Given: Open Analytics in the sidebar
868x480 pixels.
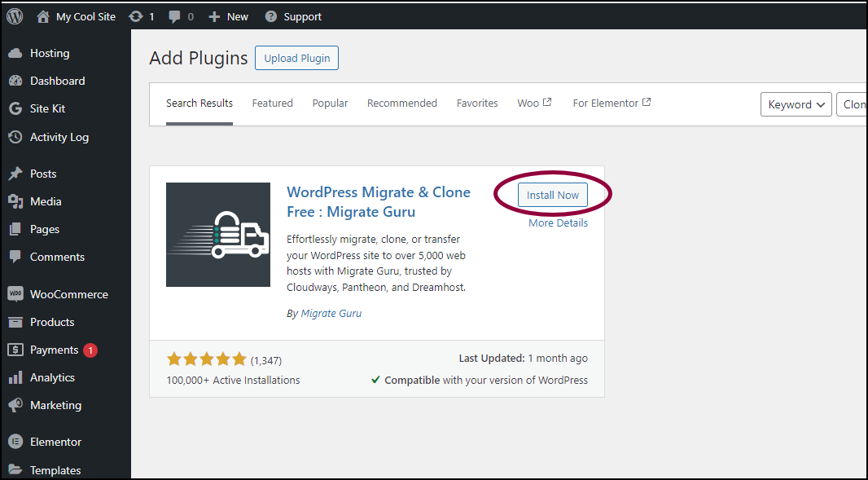Looking at the screenshot, I should [x=52, y=377].
